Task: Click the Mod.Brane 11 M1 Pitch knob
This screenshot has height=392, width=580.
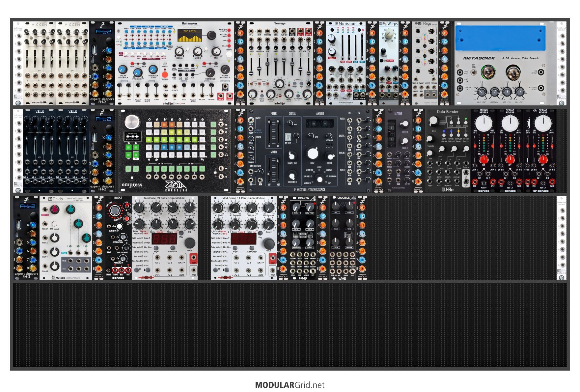Action: click(218, 208)
